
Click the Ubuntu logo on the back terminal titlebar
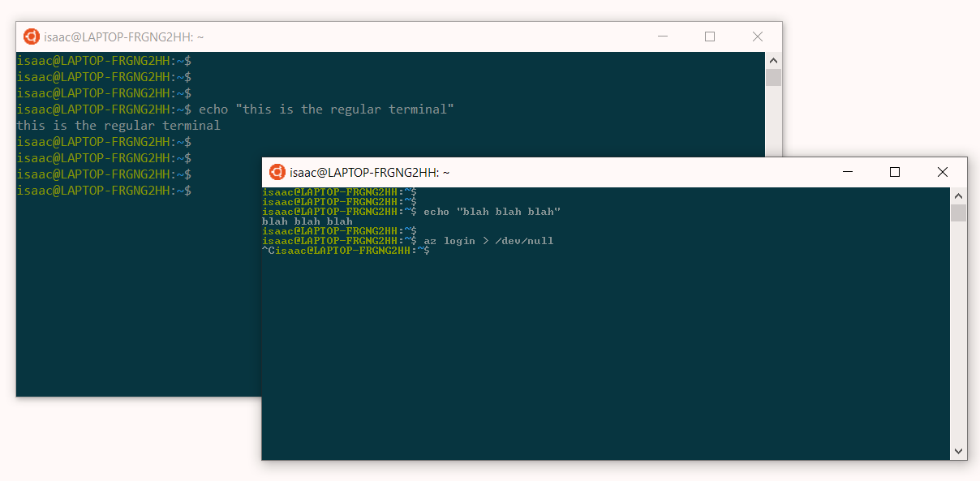pos(32,37)
